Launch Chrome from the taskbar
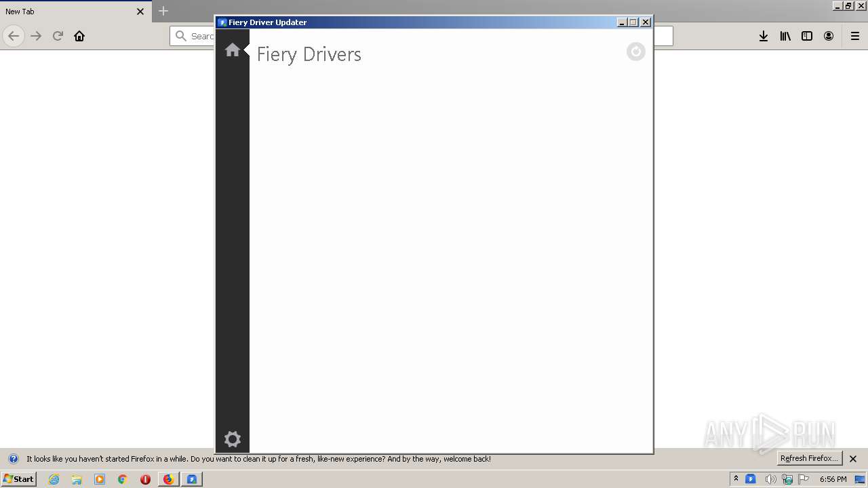Viewport: 868px width, 488px height. (x=123, y=479)
